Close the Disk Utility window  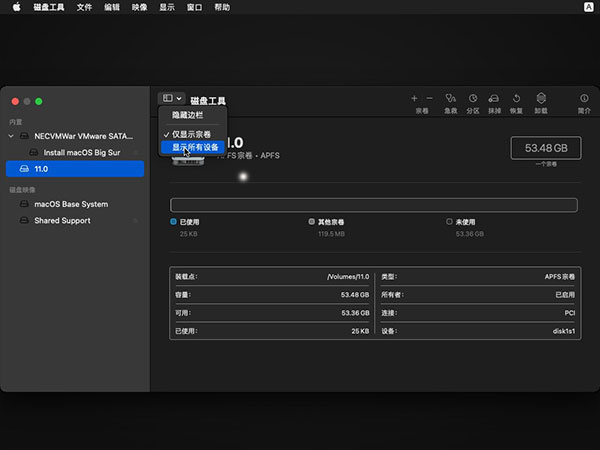15,101
